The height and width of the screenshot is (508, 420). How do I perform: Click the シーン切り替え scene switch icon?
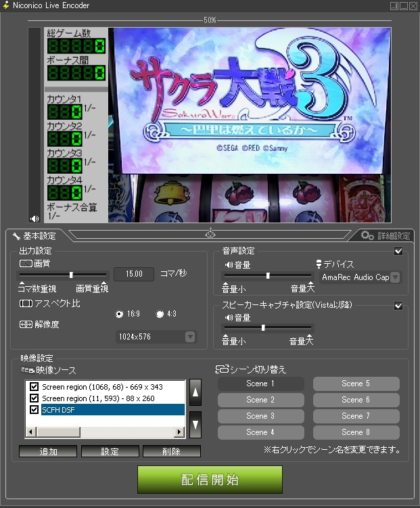[222, 369]
